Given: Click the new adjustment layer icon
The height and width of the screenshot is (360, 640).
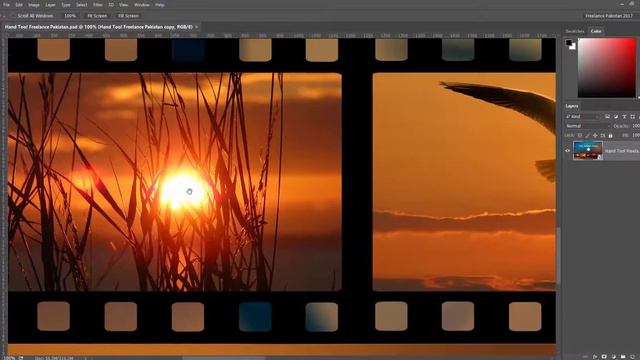Looking at the screenshot, I should [613, 357].
